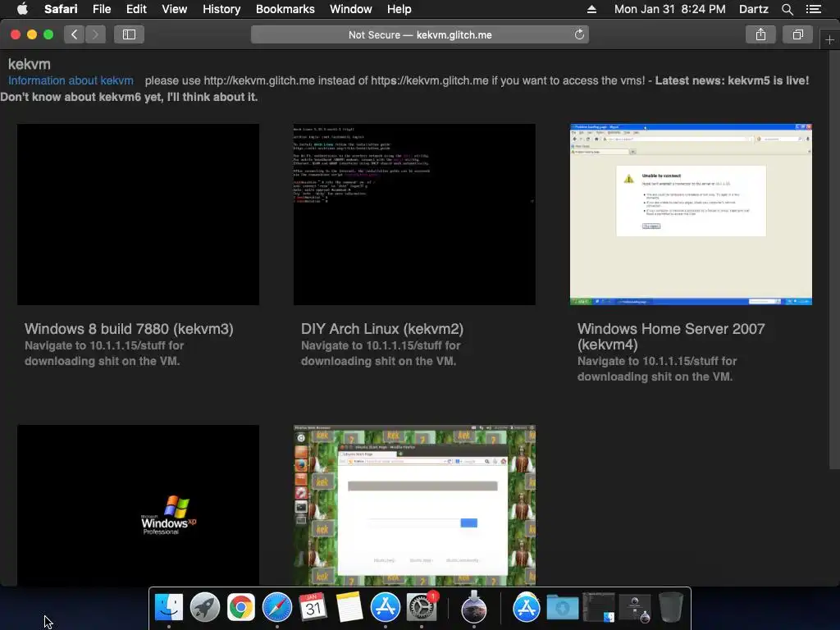840x630 pixels.
Task: Open the Windows Home Server browser thumbnail
Action: [691, 214]
